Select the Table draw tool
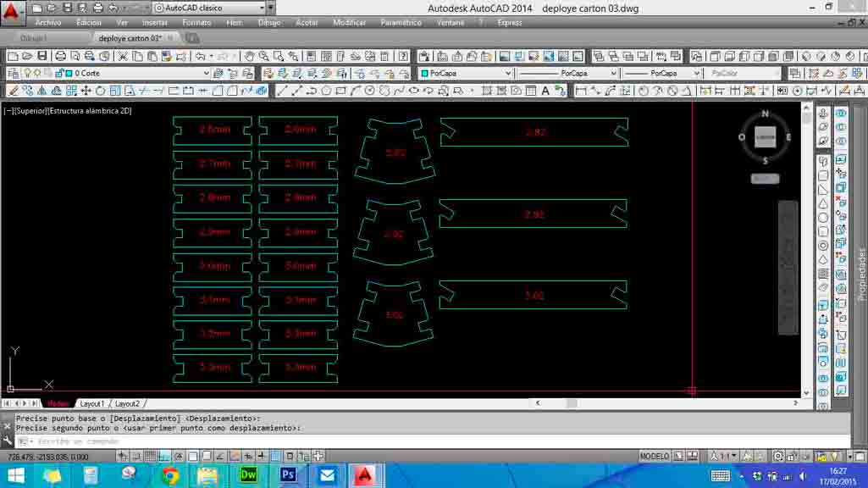 531,91
